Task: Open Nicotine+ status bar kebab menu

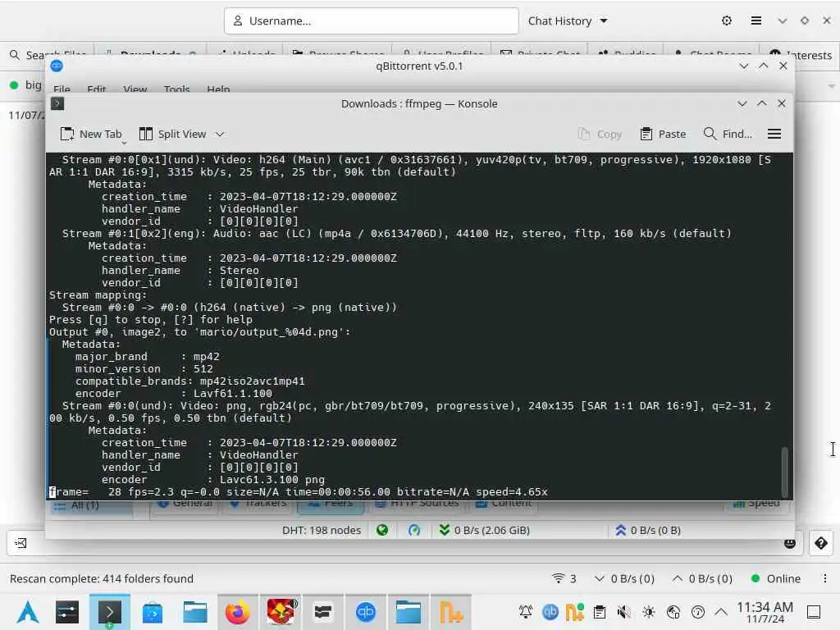Action: [x=824, y=578]
